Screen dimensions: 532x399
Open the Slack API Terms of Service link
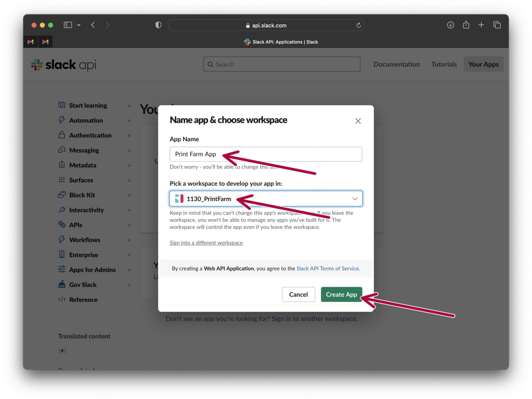[327, 268]
